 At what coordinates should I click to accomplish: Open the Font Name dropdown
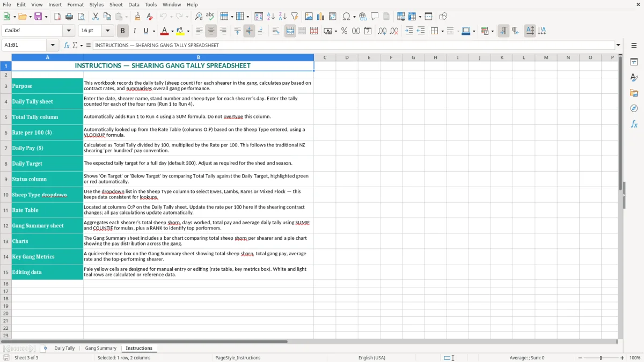tap(70, 31)
